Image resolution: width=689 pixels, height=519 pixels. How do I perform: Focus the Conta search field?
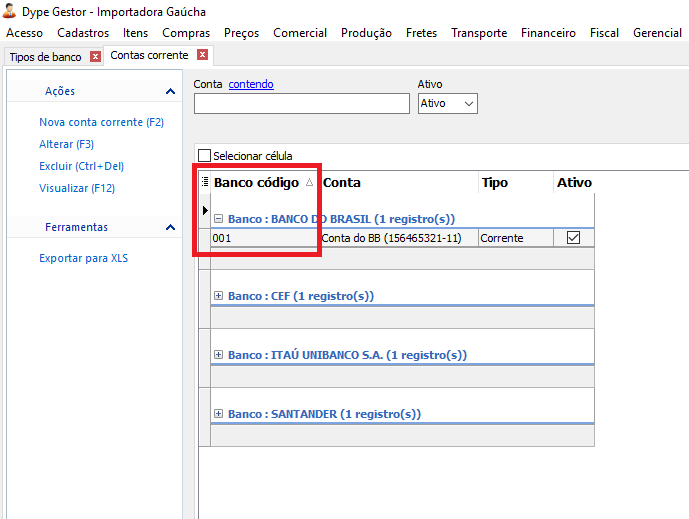pyautogui.click(x=302, y=104)
